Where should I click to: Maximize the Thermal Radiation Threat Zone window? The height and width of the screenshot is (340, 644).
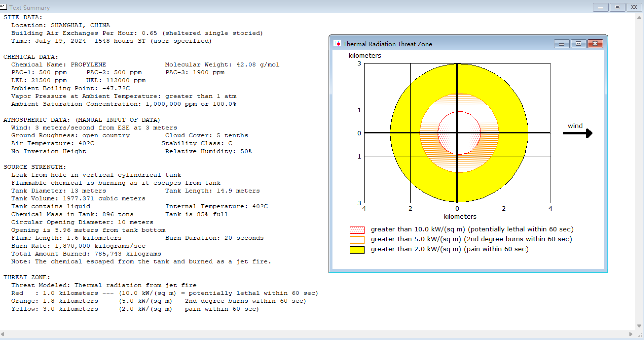coord(578,44)
